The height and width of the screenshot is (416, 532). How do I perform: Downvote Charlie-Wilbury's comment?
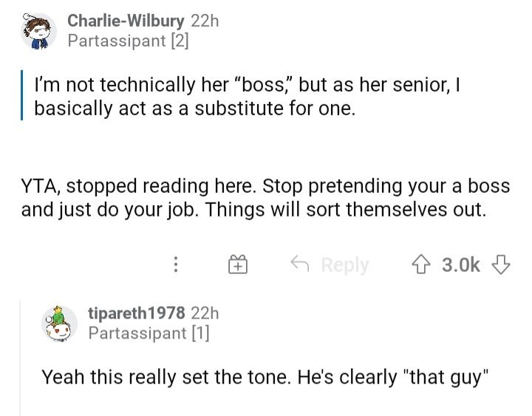click(500, 265)
